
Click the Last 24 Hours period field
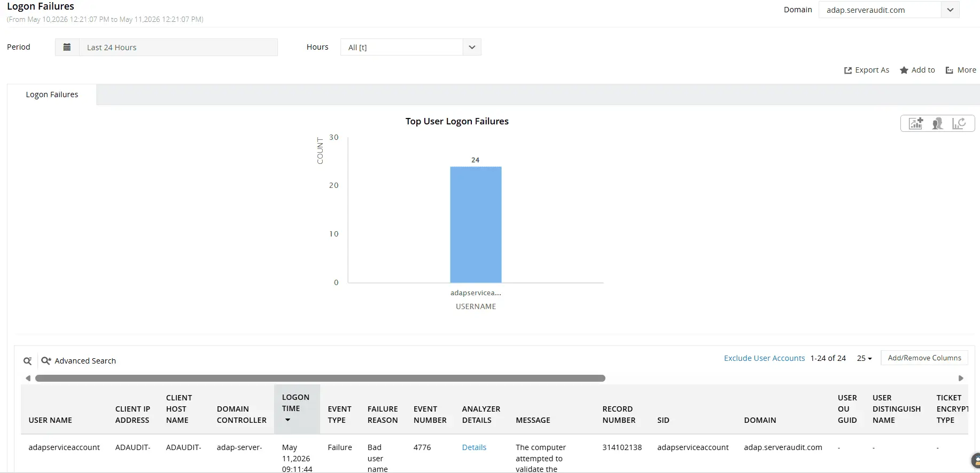178,47
